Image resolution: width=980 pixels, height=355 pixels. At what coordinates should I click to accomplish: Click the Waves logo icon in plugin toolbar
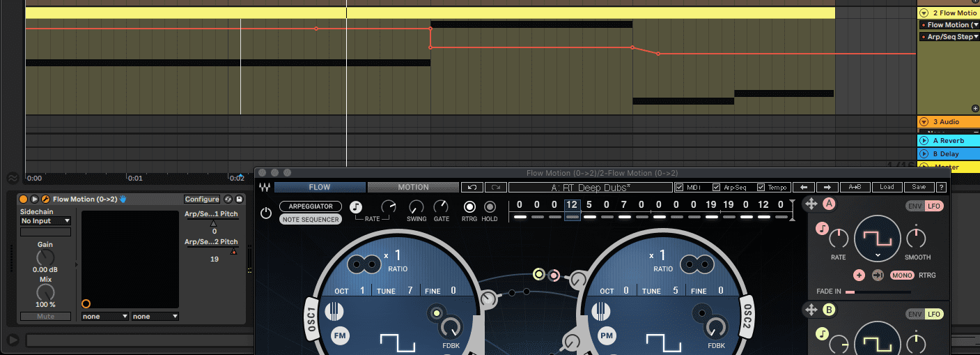click(265, 187)
